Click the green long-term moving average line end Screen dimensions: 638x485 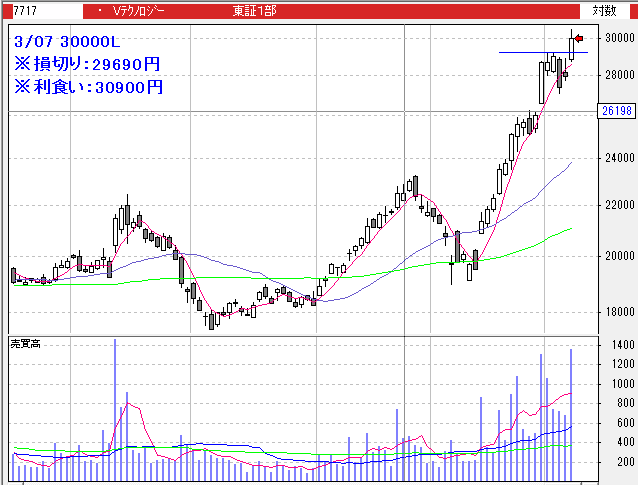click(x=570, y=229)
